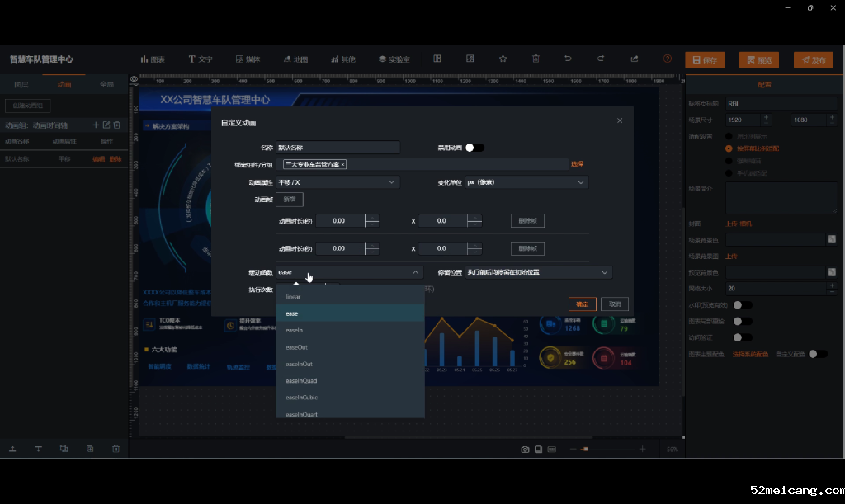845x504 pixels.
Task: Open the orange help question-mark icon
Action: point(667,59)
